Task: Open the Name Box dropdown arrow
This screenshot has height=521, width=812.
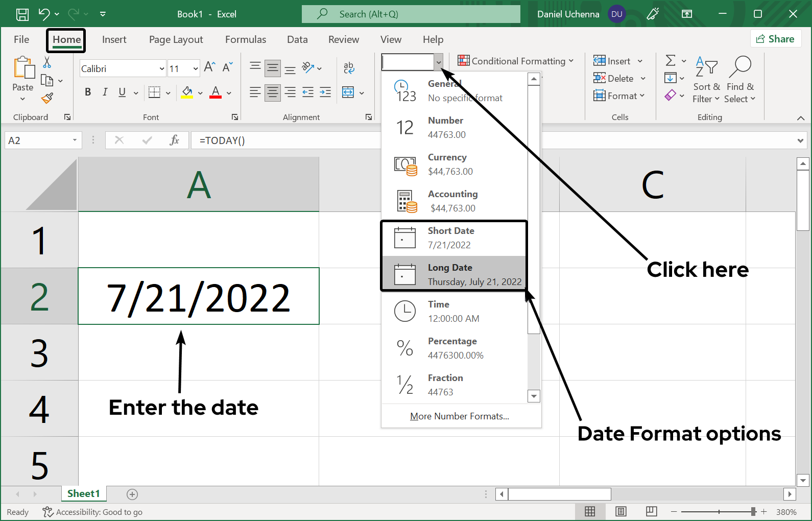Action: pos(75,140)
